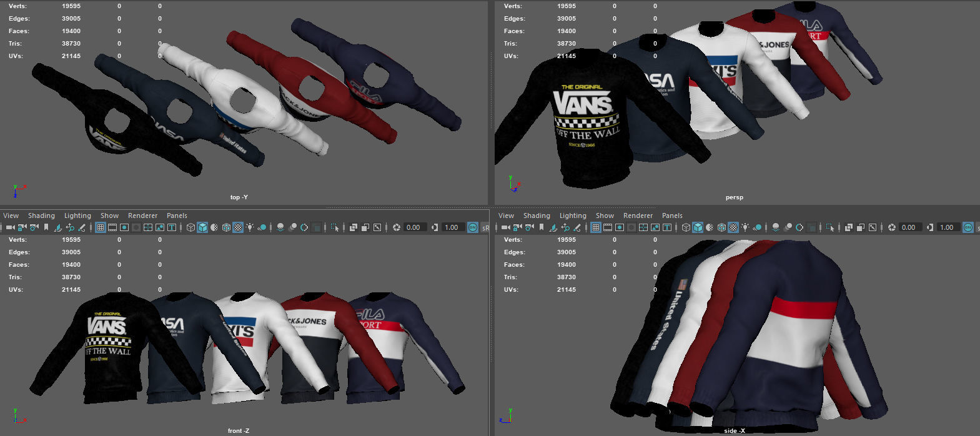Open Renderer menu in side -X panel
Viewport: 980px width, 436px height.
pos(638,216)
